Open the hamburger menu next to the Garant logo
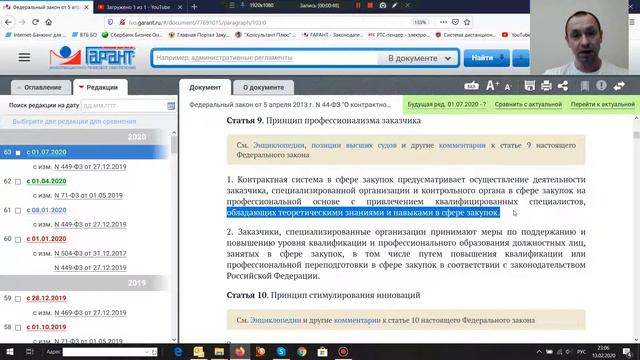The height and width of the screenshot is (360, 640). tap(24, 57)
